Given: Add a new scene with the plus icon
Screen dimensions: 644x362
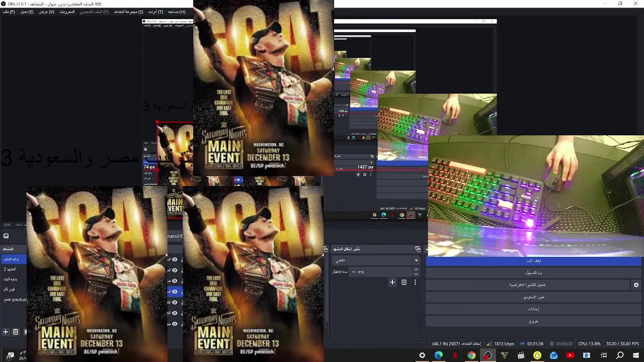Looking at the screenshot, I should pyautogui.click(x=6, y=332).
